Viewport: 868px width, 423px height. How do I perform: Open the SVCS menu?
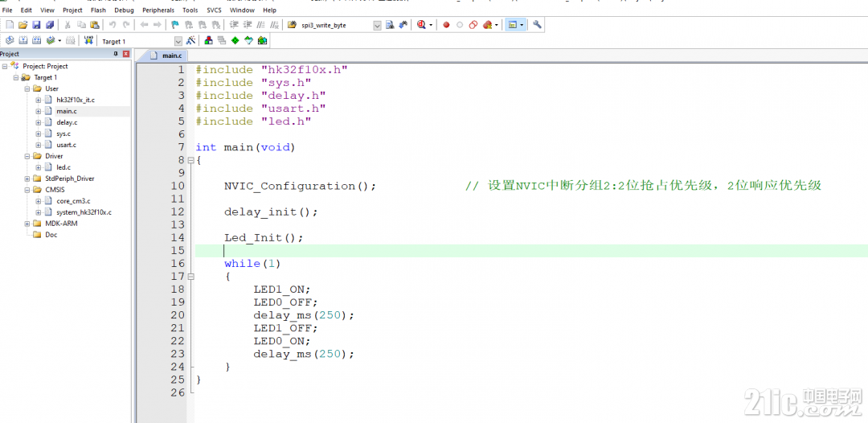(x=215, y=10)
